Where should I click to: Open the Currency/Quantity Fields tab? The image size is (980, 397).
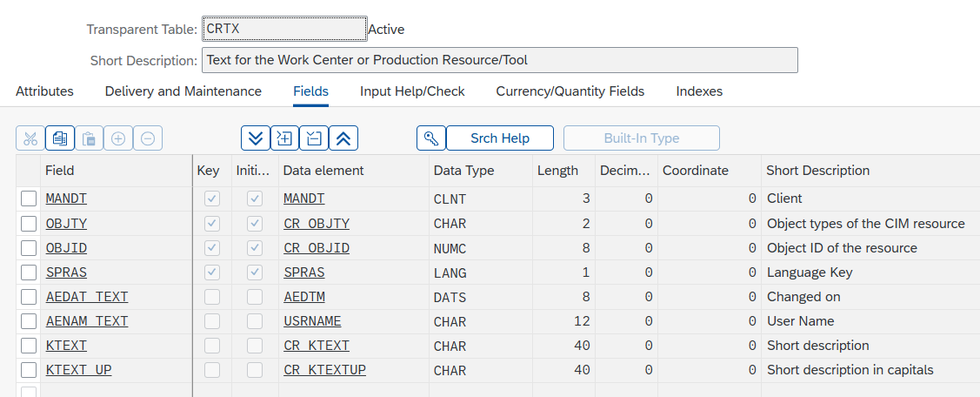pyautogui.click(x=570, y=91)
